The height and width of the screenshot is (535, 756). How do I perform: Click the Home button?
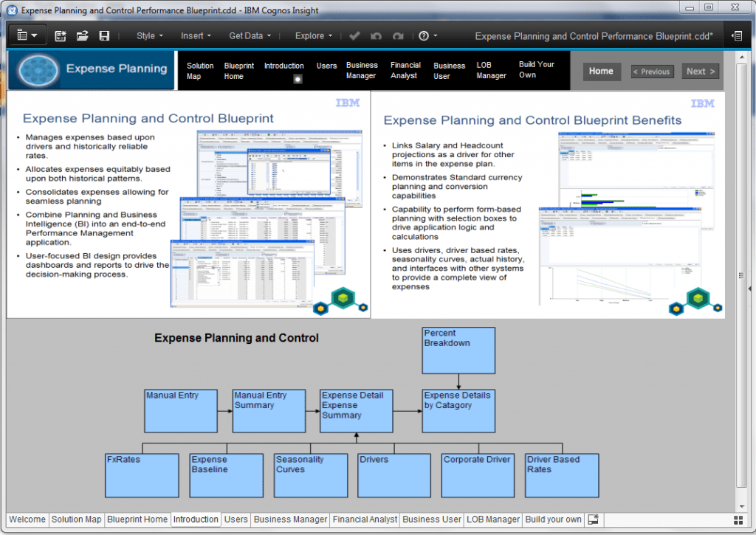tap(601, 72)
